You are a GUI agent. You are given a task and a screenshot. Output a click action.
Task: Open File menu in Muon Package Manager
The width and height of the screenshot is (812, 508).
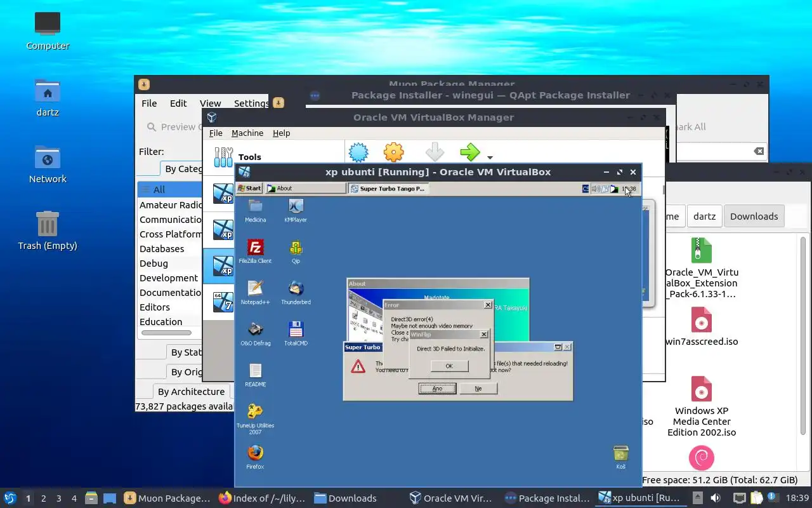[149, 103]
